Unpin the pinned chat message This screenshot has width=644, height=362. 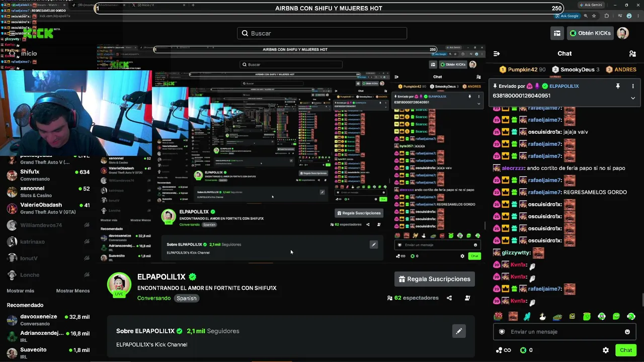pyautogui.click(x=618, y=86)
